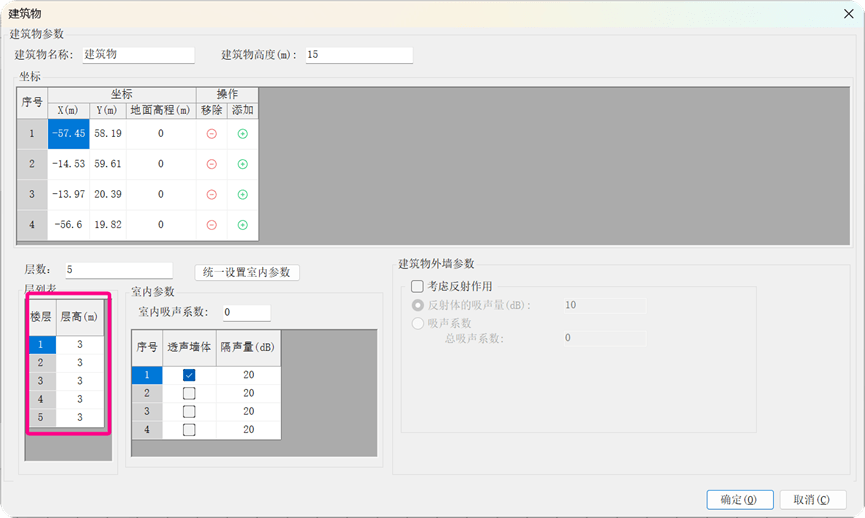Select floor 1 in floor list

pyautogui.click(x=41, y=344)
